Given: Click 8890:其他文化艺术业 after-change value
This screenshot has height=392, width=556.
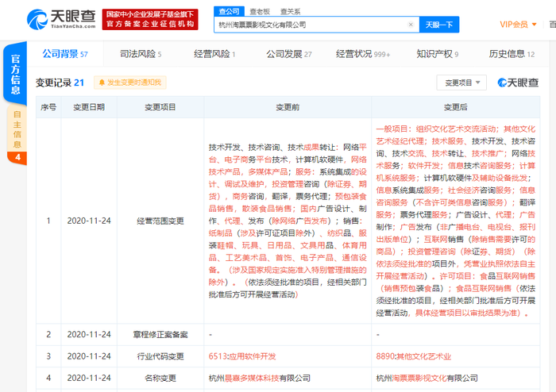Looking at the screenshot, I should tap(414, 356).
